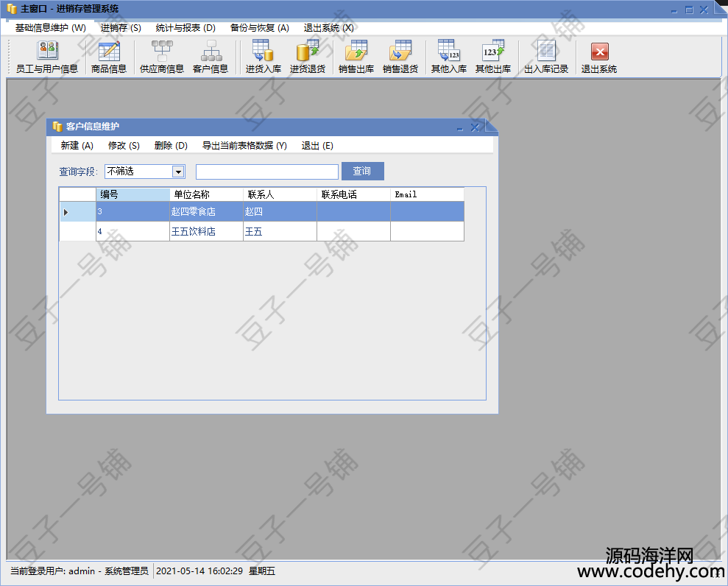Click the date and time in status bar
This screenshot has width=728, height=586.
[x=216, y=571]
